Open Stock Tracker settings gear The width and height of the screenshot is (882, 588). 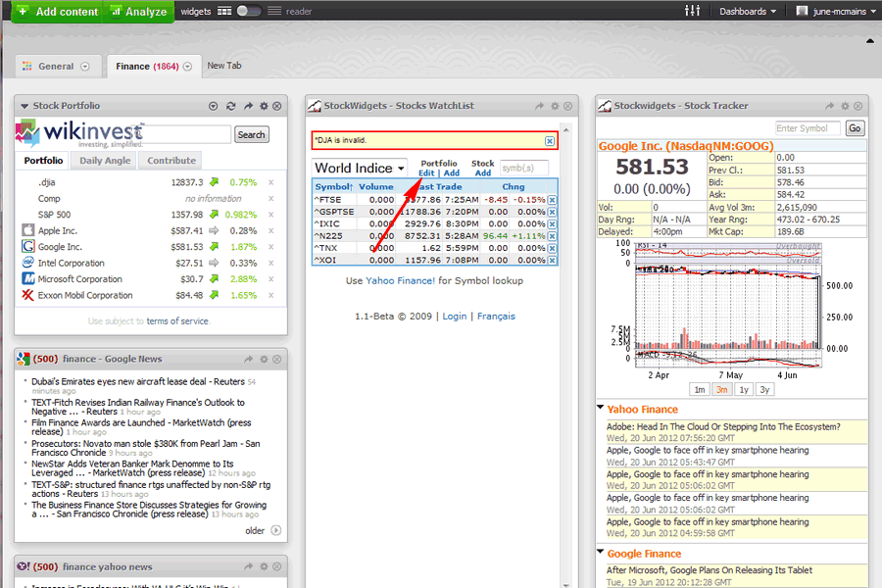tap(845, 106)
